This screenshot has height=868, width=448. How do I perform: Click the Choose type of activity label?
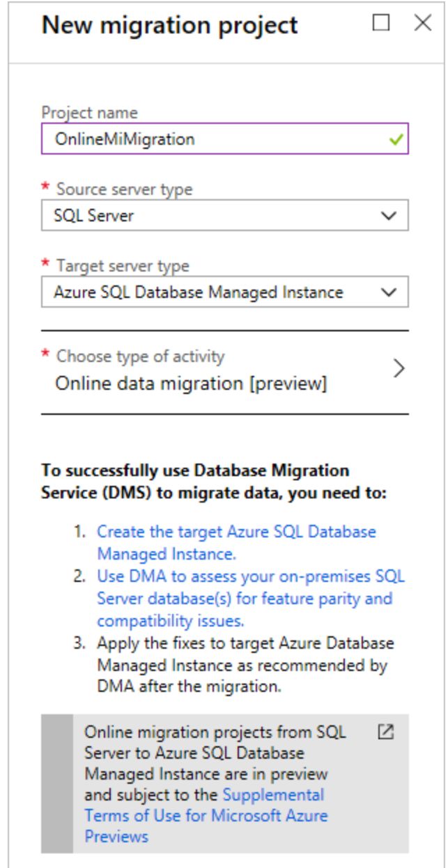point(140,356)
